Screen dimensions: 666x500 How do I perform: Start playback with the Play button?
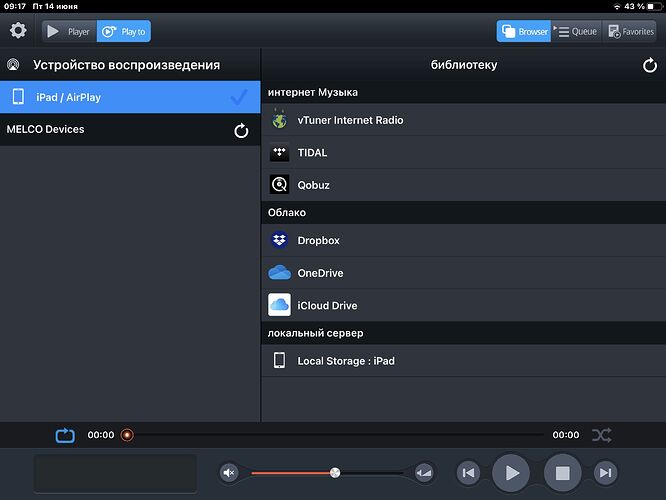click(511, 473)
